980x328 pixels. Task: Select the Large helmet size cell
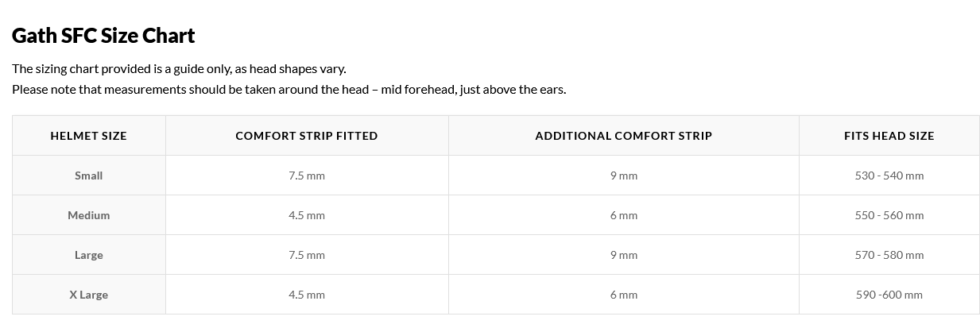point(88,255)
